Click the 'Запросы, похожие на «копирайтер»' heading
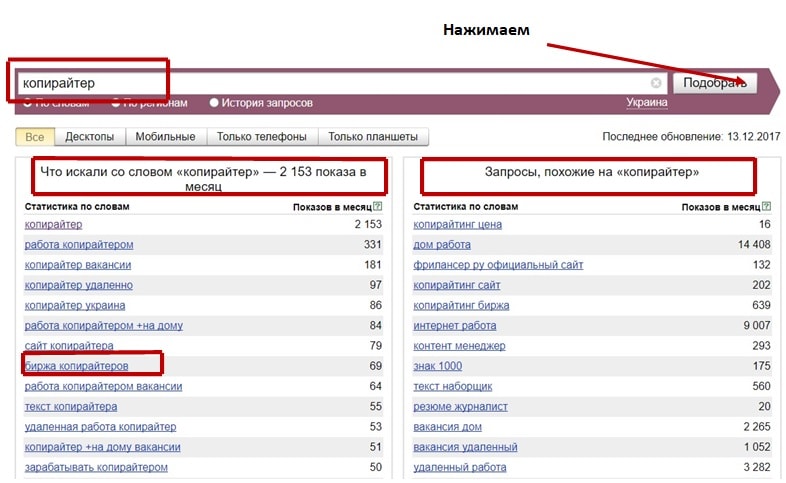The width and height of the screenshot is (786, 483). (x=592, y=172)
